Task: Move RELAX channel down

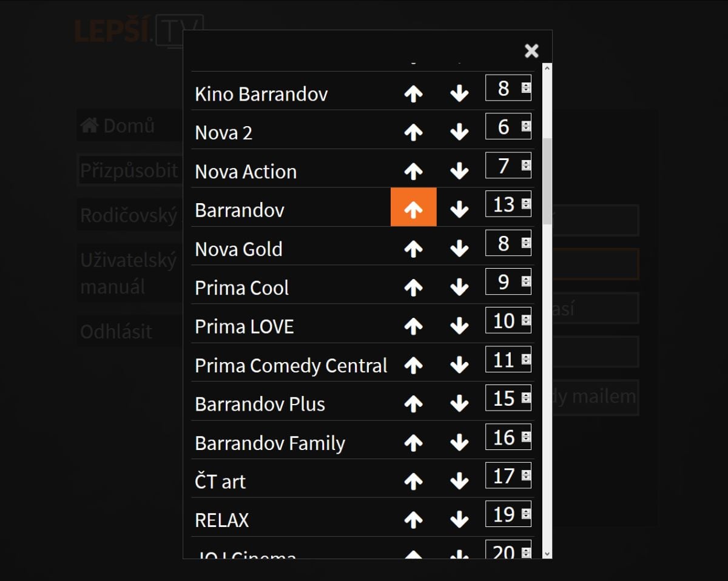Action: tap(459, 520)
